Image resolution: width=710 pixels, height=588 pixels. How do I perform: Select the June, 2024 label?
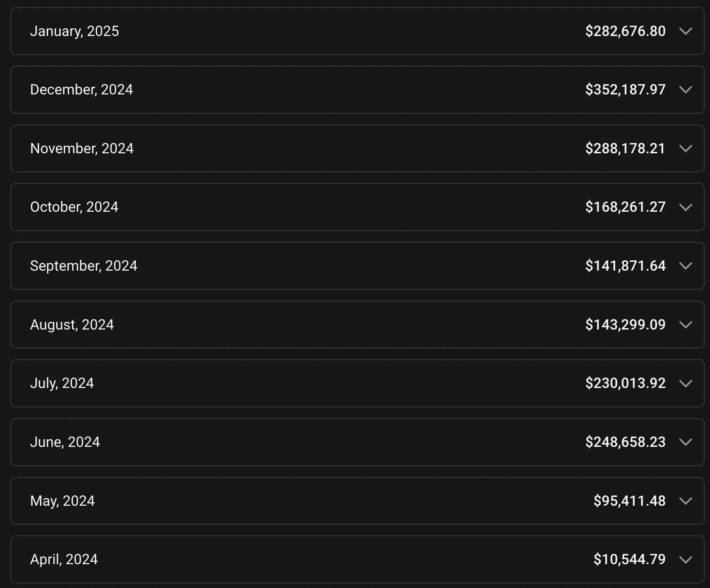(x=65, y=442)
